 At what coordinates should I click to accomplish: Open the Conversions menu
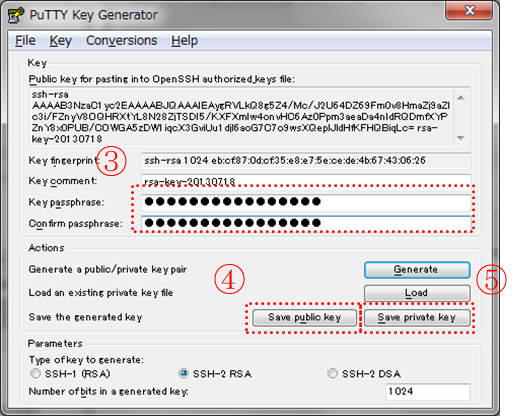tap(122, 41)
